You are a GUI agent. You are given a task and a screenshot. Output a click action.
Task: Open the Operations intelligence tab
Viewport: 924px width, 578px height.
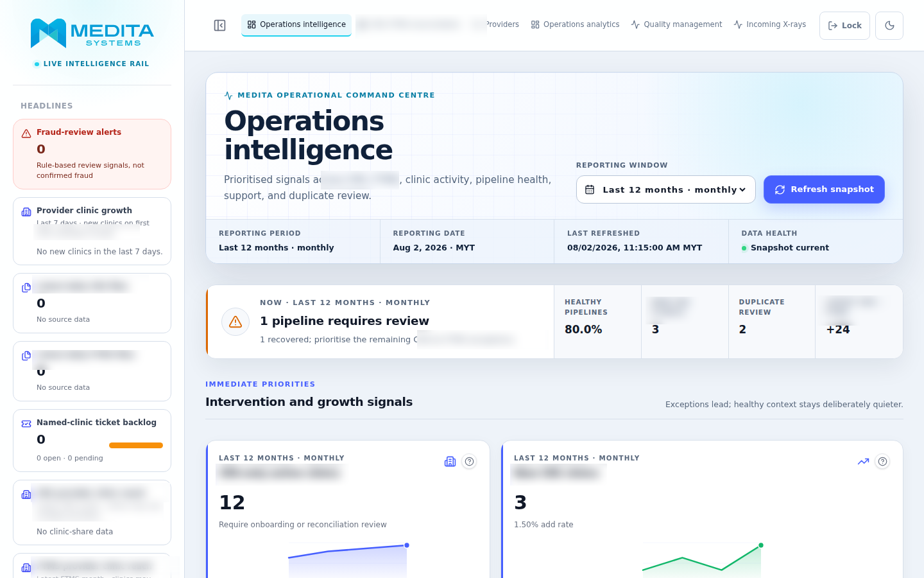tap(296, 24)
